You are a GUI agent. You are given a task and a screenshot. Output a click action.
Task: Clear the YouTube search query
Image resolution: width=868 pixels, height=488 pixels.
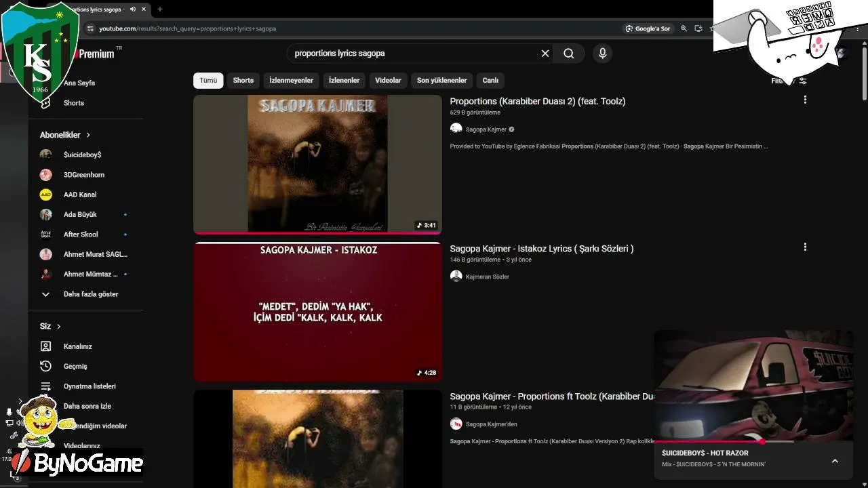pos(545,54)
